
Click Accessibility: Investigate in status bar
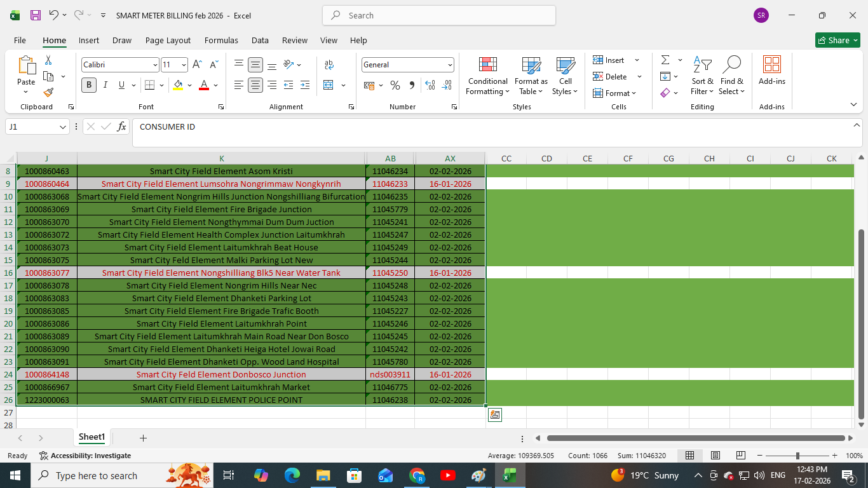pyautogui.click(x=85, y=456)
